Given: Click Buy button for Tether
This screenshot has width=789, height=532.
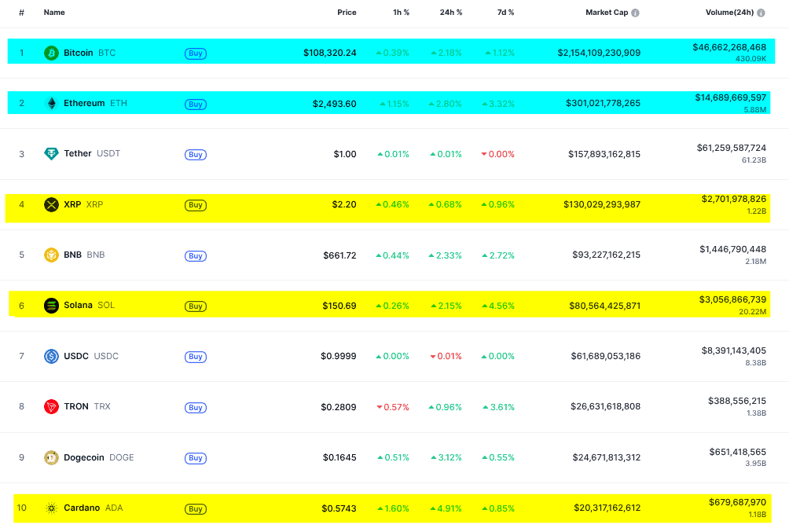Looking at the screenshot, I should pos(196,155).
